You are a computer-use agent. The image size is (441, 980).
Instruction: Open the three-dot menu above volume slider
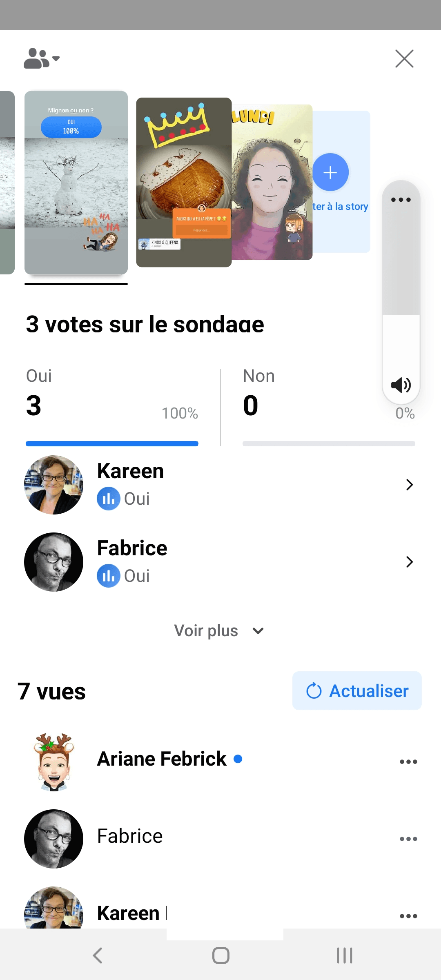401,200
